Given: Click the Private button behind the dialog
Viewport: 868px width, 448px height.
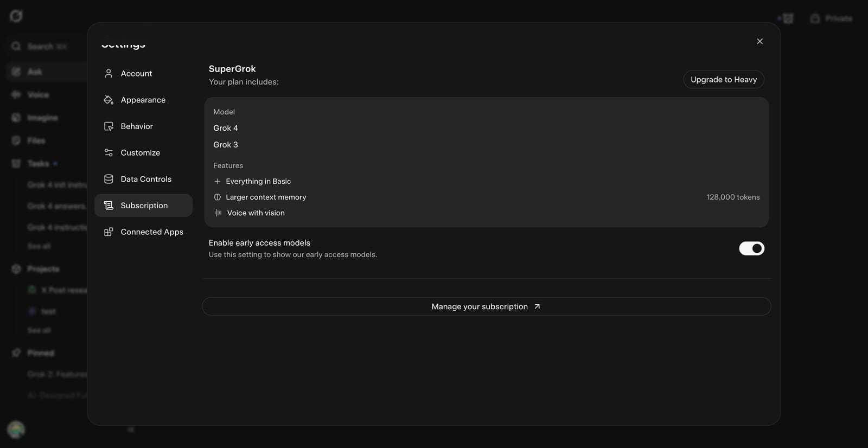Looking at the screenshot, I should click(831, 18).
